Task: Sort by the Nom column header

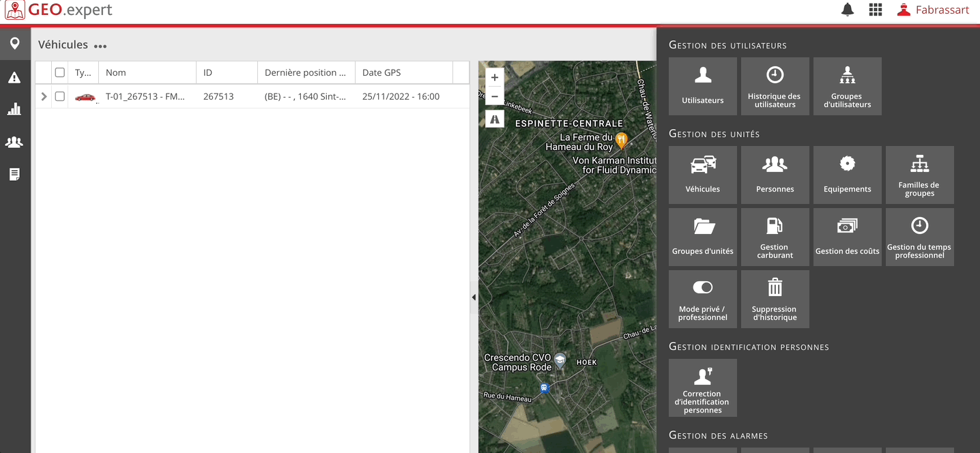Action: click(x=147, y=72)
